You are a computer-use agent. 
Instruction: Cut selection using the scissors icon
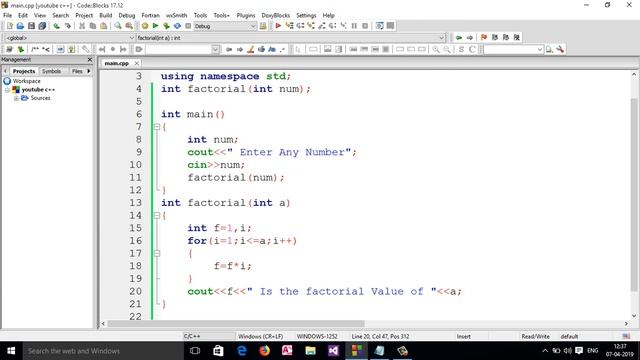coord(82,26)
